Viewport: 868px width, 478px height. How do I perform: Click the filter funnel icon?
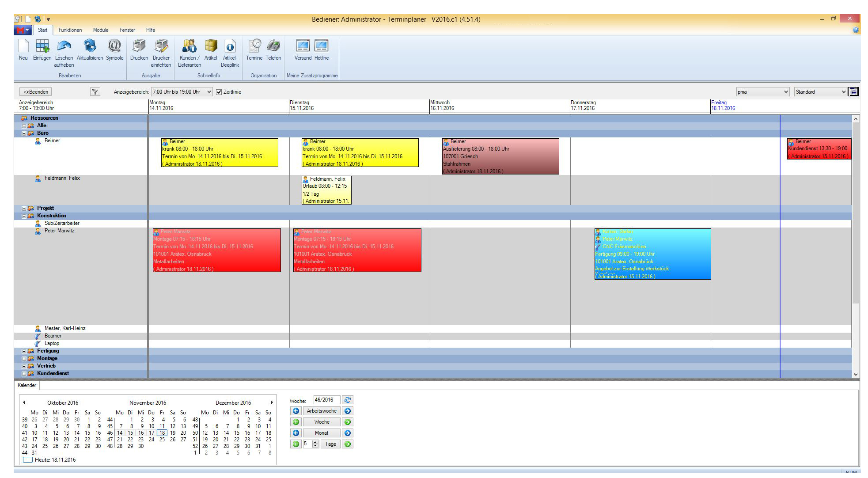[x=95, y=92]
